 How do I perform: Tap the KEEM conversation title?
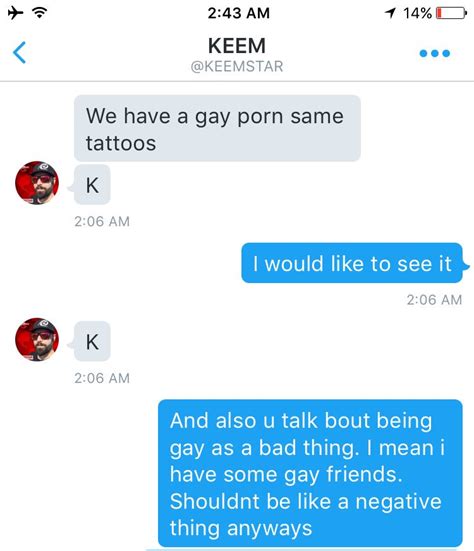coord(237,46)
